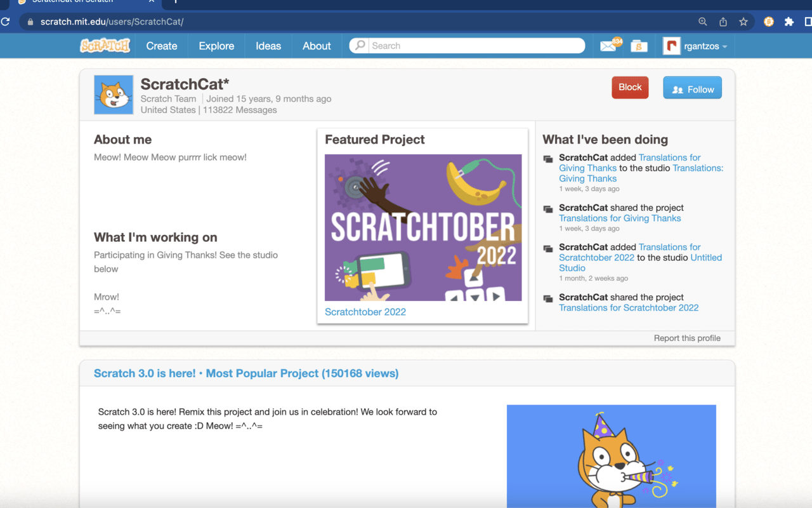Screen dimensions: 812x508
Task: Open Translations for Giving Thanks project
Action: pos(620,218)
